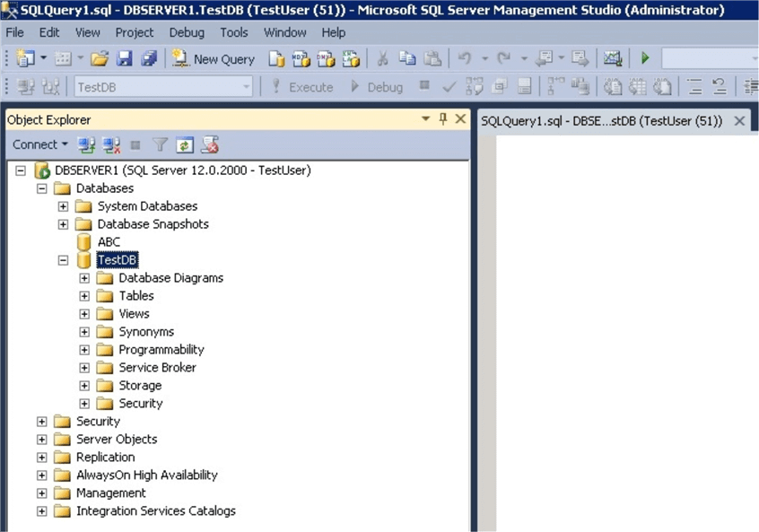759x532 pixels.
Task: Expand the Views folder
Action: coord(84,314)
